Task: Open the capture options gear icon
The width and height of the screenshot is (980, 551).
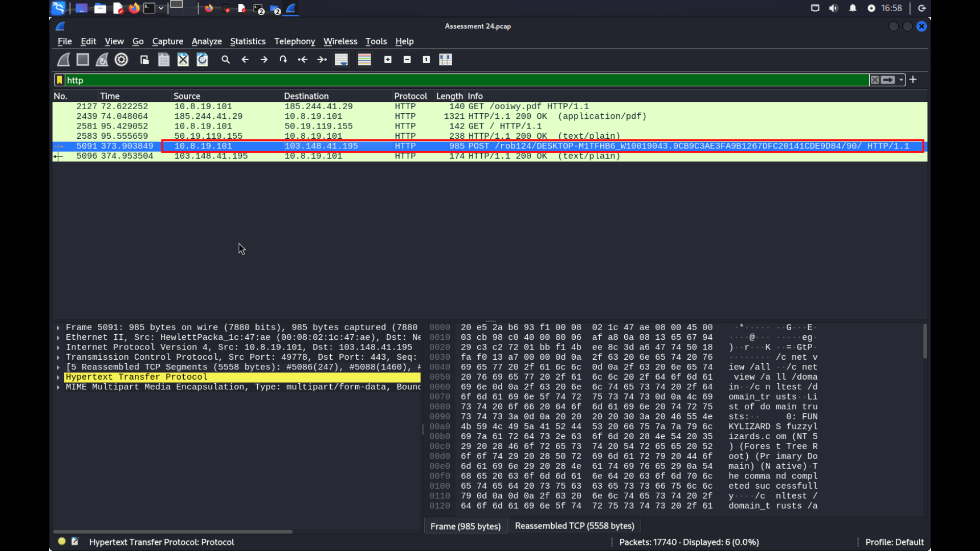Action: 121,60
